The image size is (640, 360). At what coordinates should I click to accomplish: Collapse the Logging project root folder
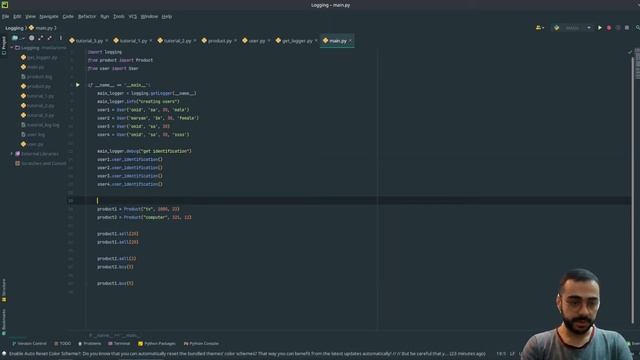[12, 48]
